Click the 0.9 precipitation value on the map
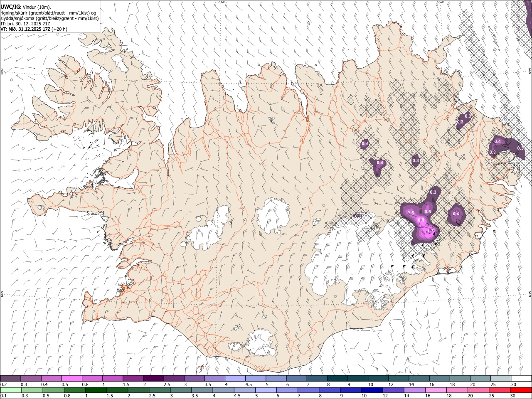 pyautogui.click(x=421, y=220)
